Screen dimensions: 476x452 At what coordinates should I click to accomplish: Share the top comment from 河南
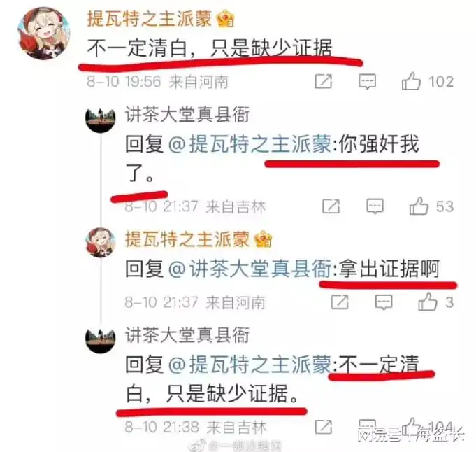point(324,81)
